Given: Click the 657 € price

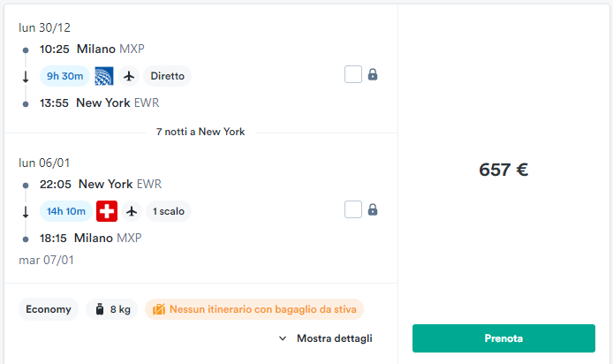Looking at the screenshot, I should pos(503,170).
